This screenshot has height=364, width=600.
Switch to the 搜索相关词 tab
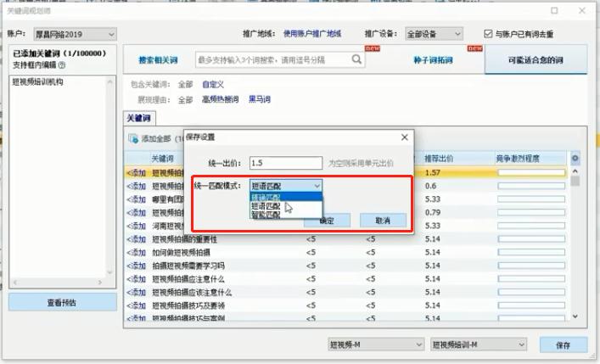(158, 60)
